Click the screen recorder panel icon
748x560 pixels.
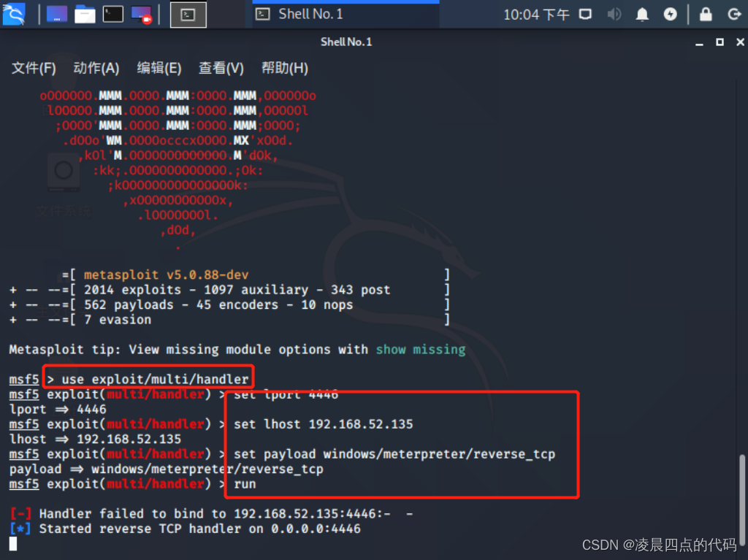pos(142,15)
